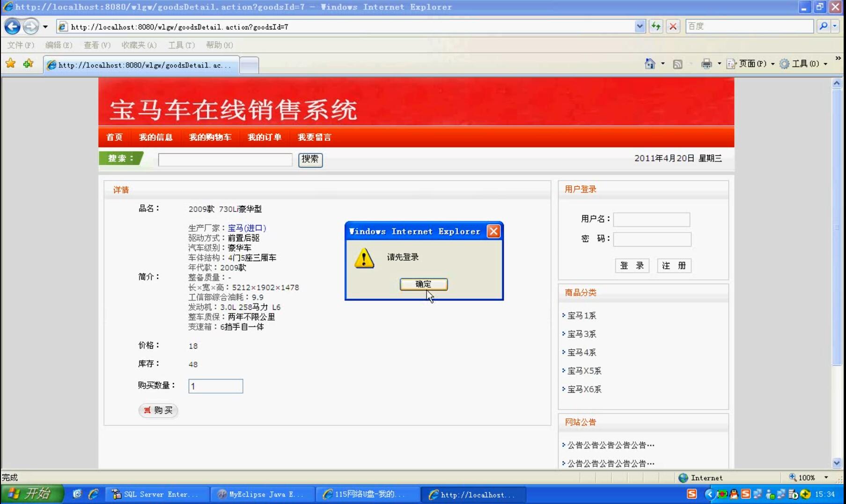Click the printer icon
This screenshot has width=846, height=504.
click(x=706, y=64)
